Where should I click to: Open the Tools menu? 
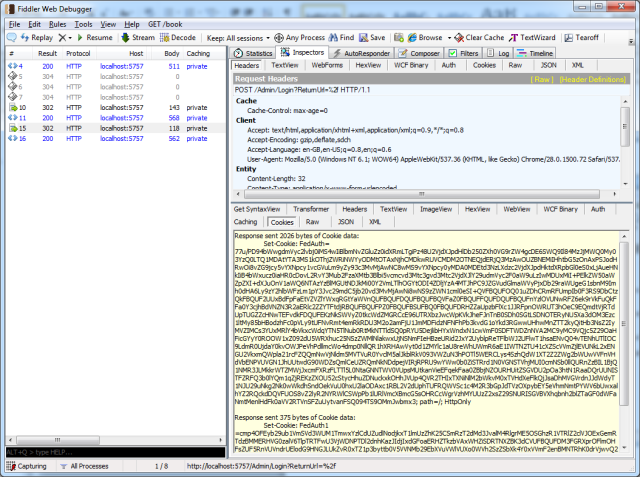(83, 24)
